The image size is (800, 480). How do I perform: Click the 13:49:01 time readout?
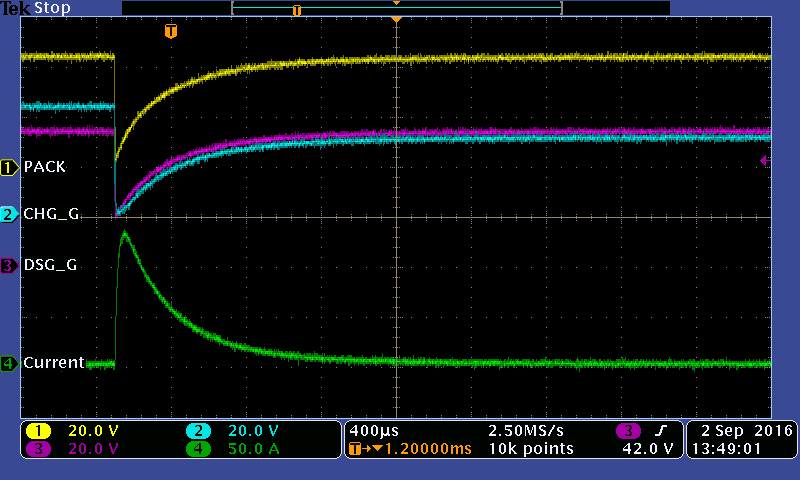pyautogui.click(x=727, y=449)
